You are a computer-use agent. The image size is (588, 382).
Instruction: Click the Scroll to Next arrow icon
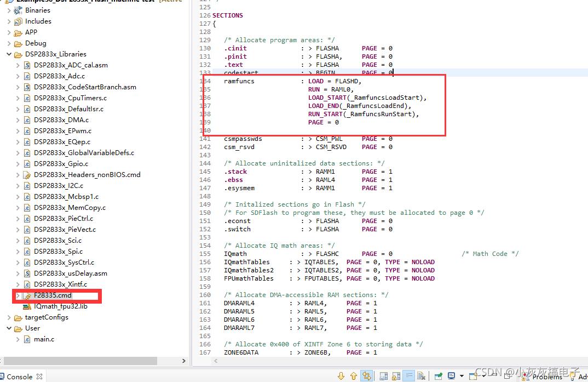coord(341,377)
